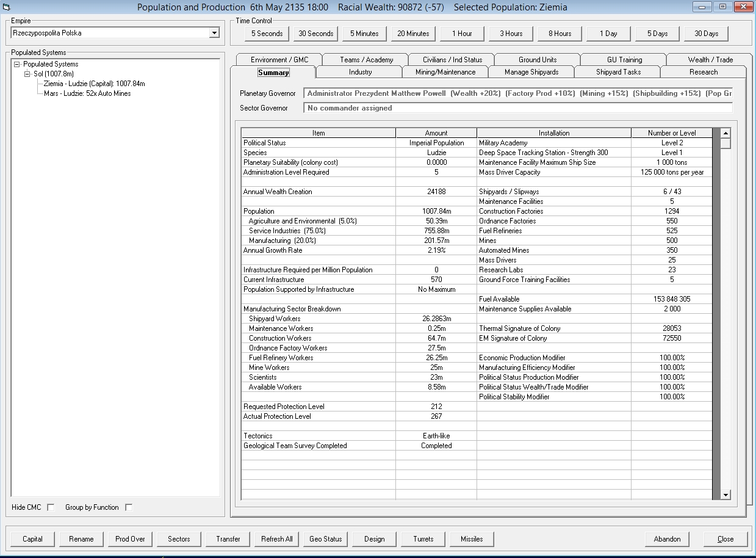756x558 pixels.
Task: Click the summary table scroll up arrow
Action: pyautogui.click(x=725, y=133)
